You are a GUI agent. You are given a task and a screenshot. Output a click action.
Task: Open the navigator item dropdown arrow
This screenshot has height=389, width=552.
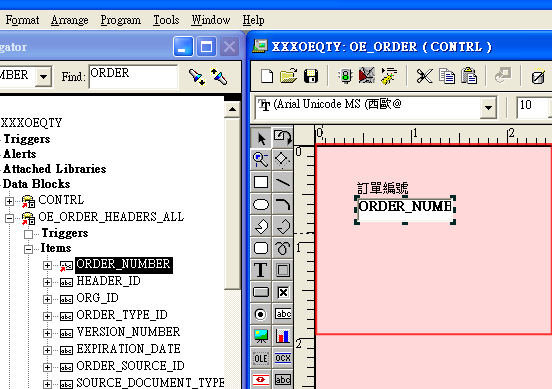click(44, 76)
